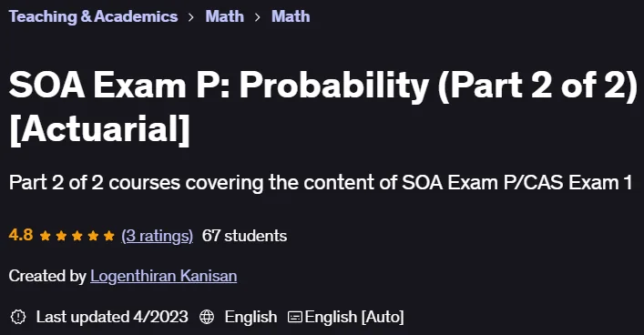Click the fifth rating star
Screen dimensions: 644x335
pos(108,236)
